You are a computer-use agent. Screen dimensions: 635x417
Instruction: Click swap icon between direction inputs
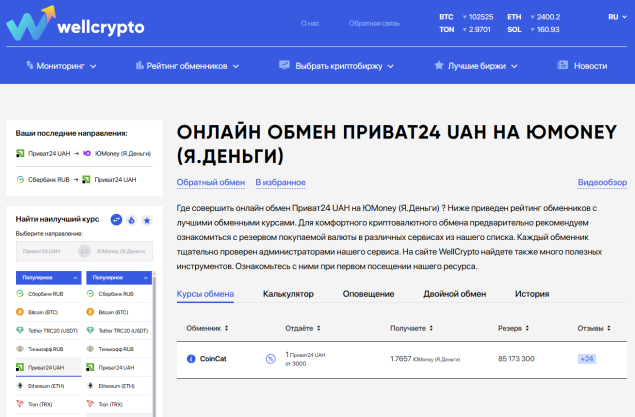tap(84, 251)
